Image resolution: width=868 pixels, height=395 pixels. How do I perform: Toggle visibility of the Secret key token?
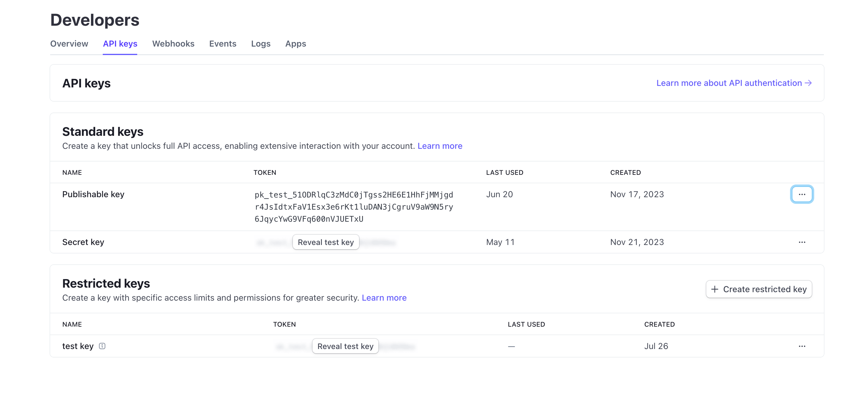pos(326,242)
